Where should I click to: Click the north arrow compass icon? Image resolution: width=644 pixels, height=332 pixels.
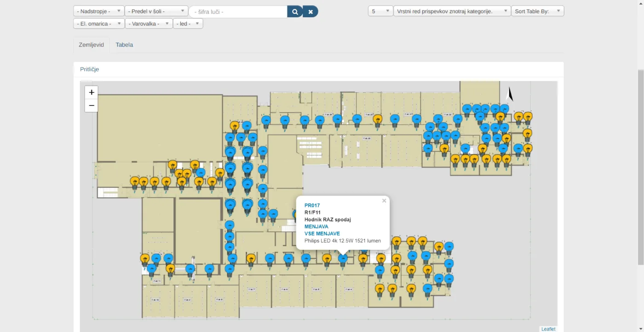[x=509, y=94]
